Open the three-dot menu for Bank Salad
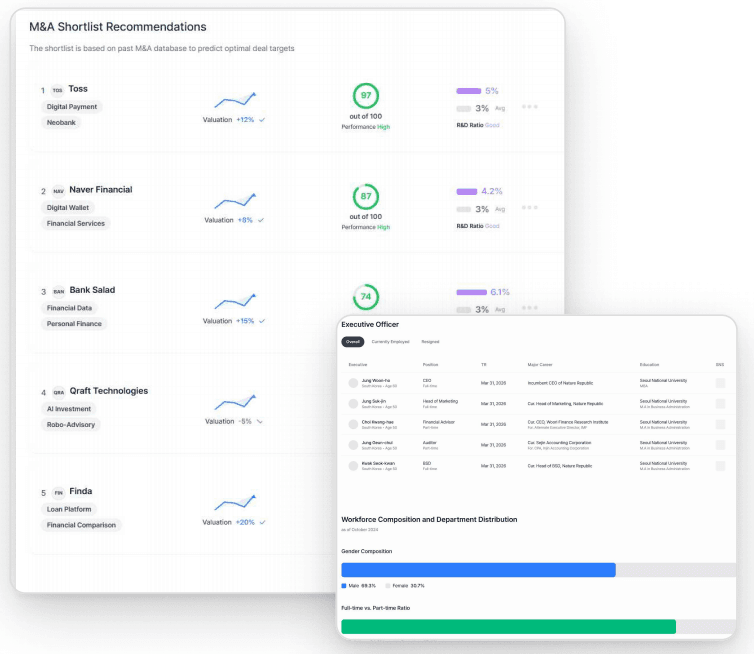The height and width of the screenshot is (654, 754). pos(529,308)
